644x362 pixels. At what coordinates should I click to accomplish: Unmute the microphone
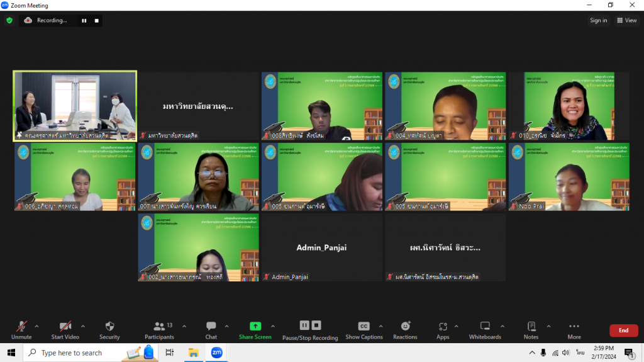[21, 326]
